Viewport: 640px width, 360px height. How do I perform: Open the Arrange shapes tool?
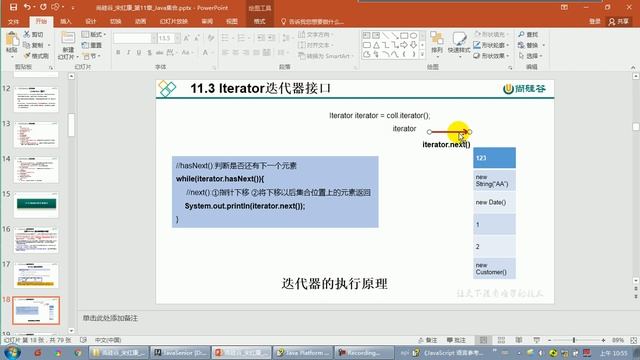[x=437, y=42]
